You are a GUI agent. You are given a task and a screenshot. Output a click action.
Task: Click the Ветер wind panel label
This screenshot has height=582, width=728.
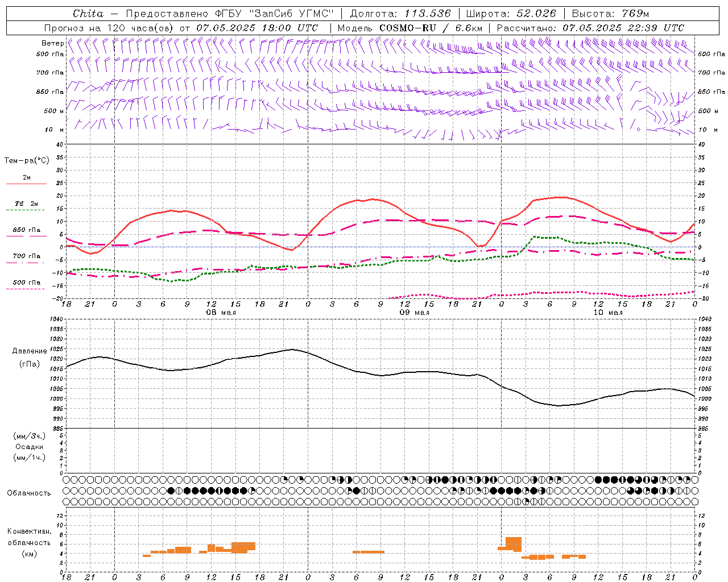coord(52,43)
